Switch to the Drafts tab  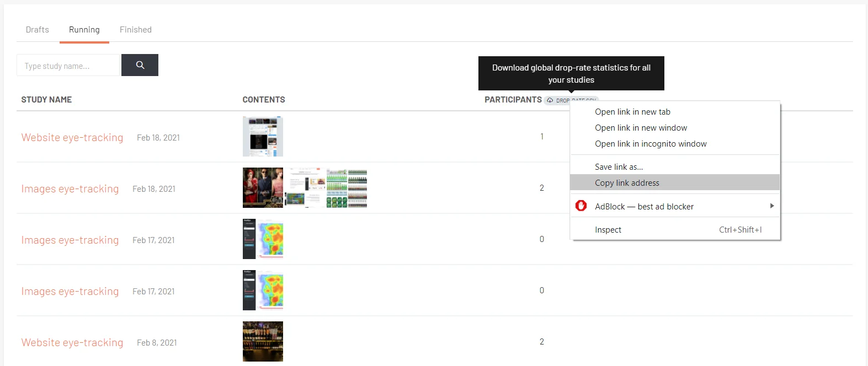[x=38, y=30]
